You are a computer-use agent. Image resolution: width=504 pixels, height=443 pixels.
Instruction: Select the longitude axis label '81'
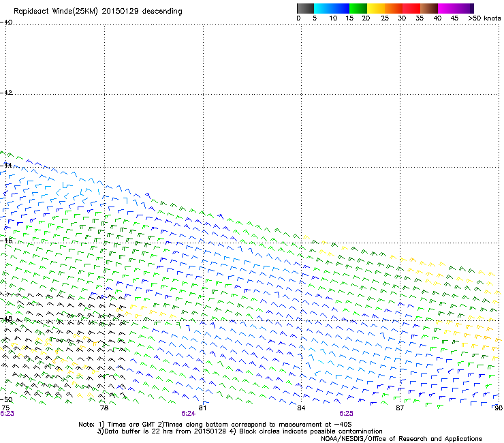(202, 408)
